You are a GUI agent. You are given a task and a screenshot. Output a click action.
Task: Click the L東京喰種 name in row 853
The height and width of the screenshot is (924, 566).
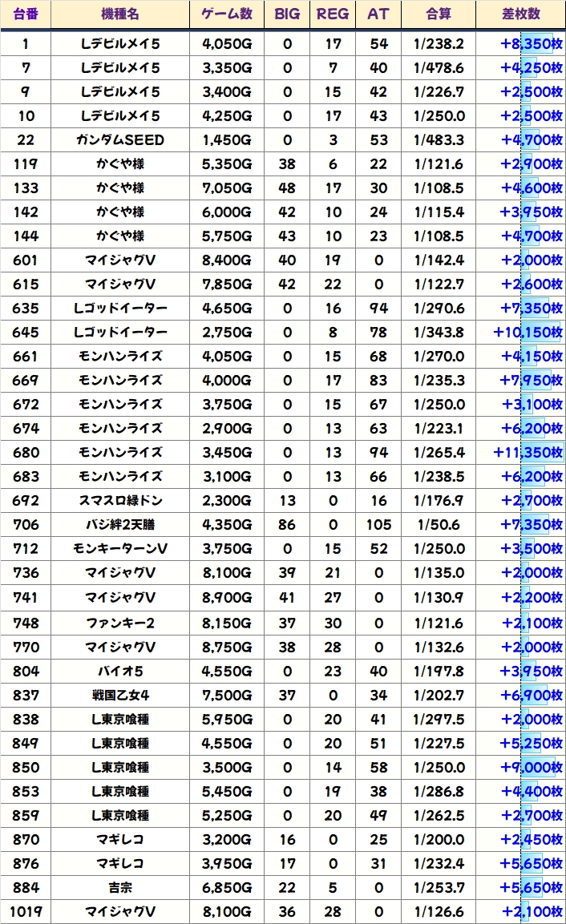(x=120, y=792)
